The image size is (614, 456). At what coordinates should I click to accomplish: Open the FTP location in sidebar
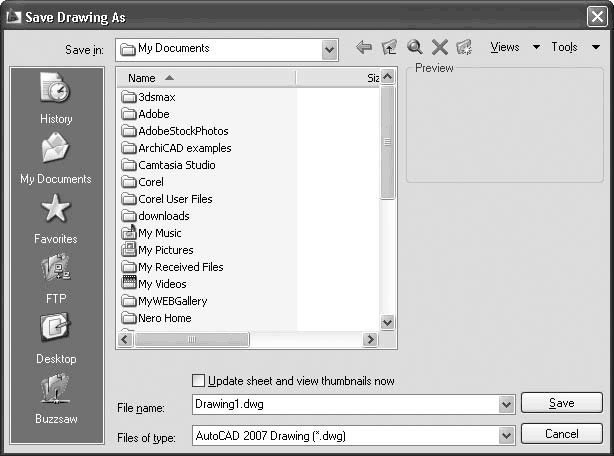click(x=56, y=278)
